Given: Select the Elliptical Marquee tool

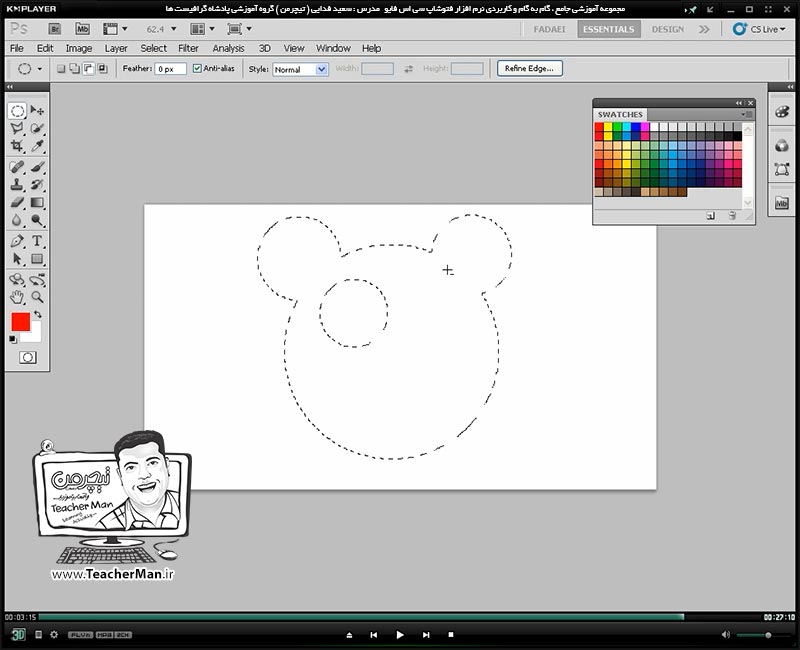Looking at the screenshot, I should [17, 111].
